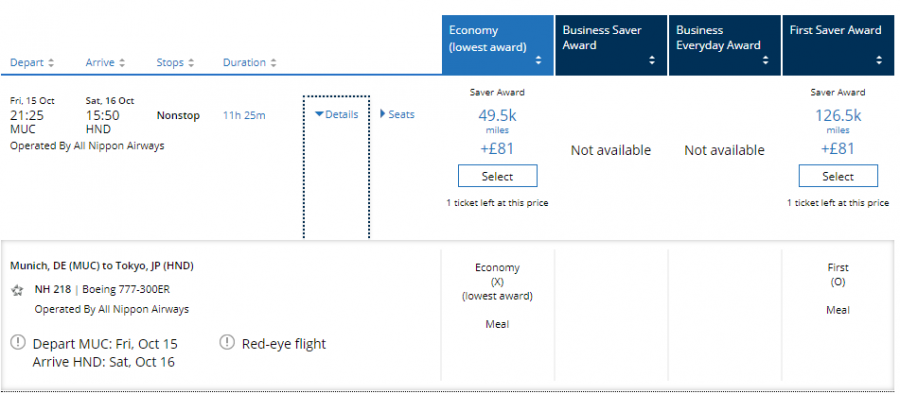Select the Business Saver Award column tab

pos(611,45)
